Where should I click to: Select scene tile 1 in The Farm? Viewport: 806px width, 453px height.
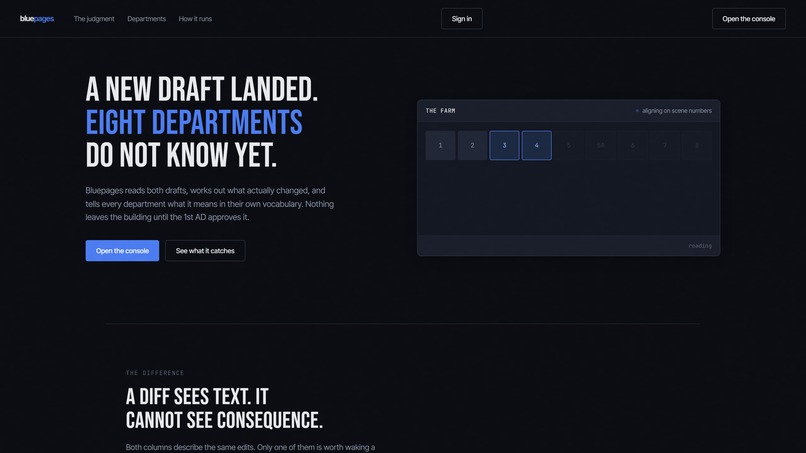440,146
